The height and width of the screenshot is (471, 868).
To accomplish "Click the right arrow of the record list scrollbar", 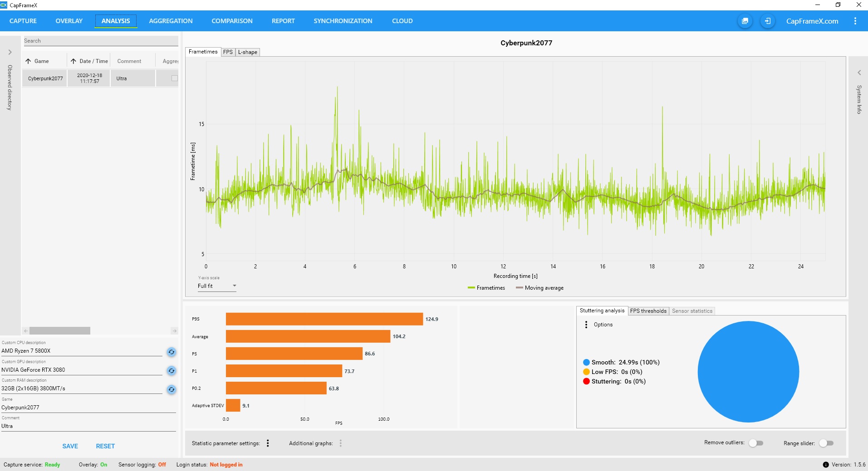I will (174, 331).
